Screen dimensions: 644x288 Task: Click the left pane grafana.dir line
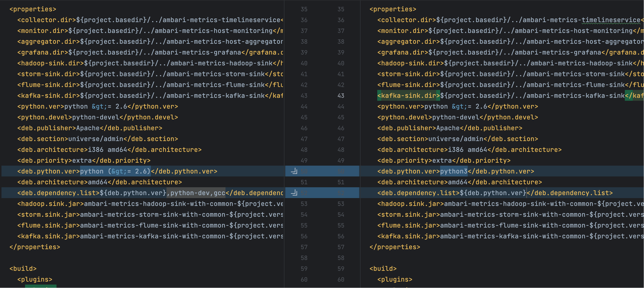click(x=150, y=52)
